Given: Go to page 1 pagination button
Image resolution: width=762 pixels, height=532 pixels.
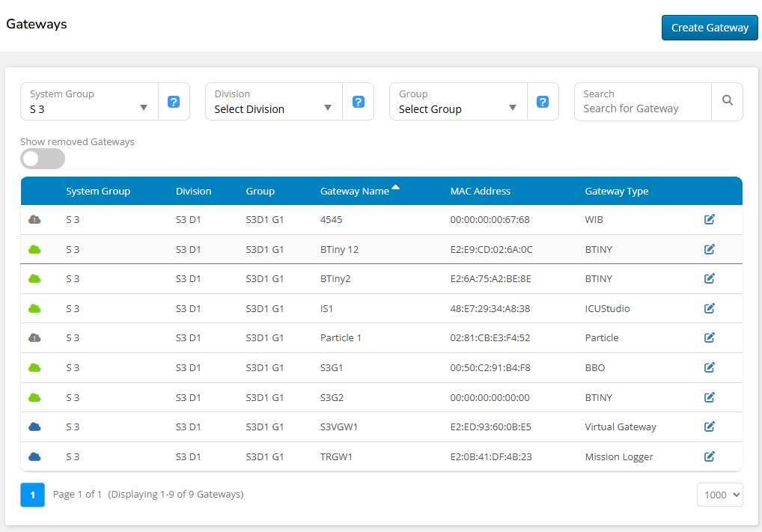Looking at the screenshot, I should coord(32,495).
